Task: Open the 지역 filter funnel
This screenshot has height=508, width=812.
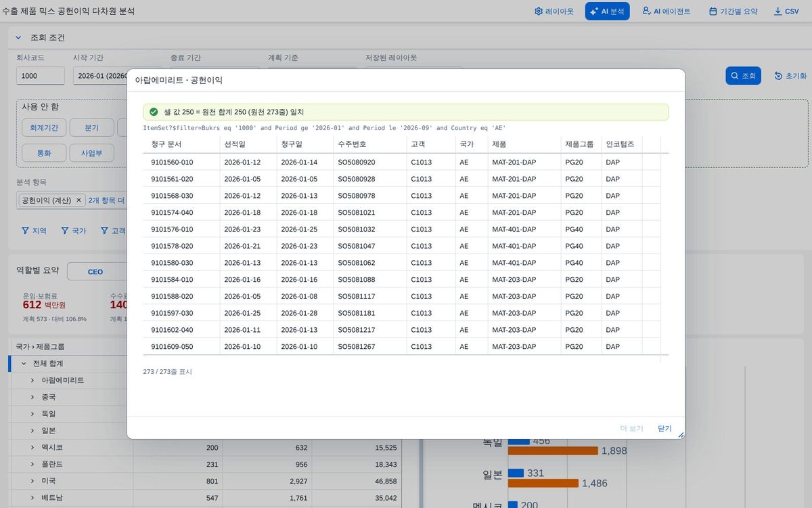Action: (34, 231)
